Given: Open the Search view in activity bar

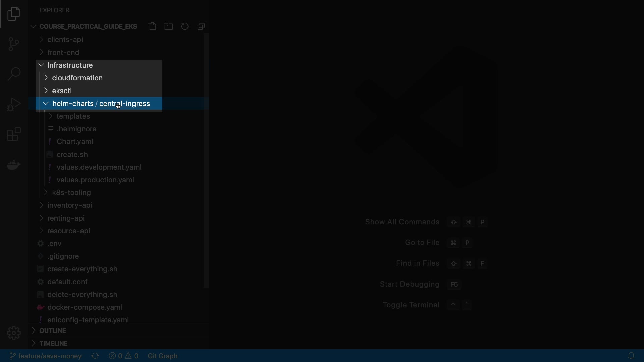Looking at the screenshot, I should click(x=14, y=74).
